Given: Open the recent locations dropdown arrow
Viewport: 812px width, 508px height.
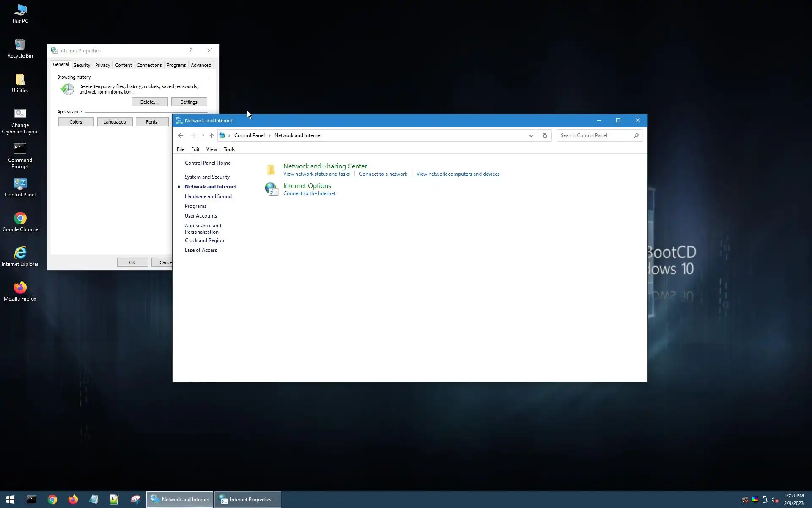Looking at the screenshot, I should (x=203, y=135).
